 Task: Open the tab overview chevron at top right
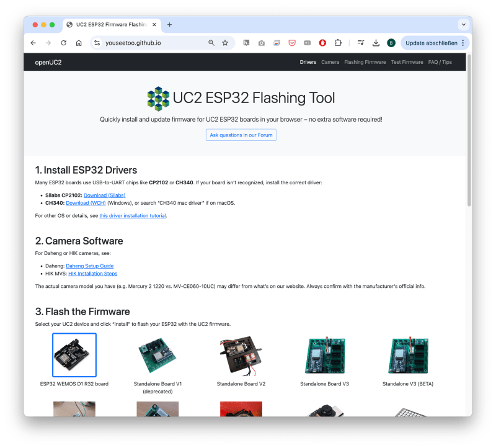pyautogui.click(x=464, y=24)
